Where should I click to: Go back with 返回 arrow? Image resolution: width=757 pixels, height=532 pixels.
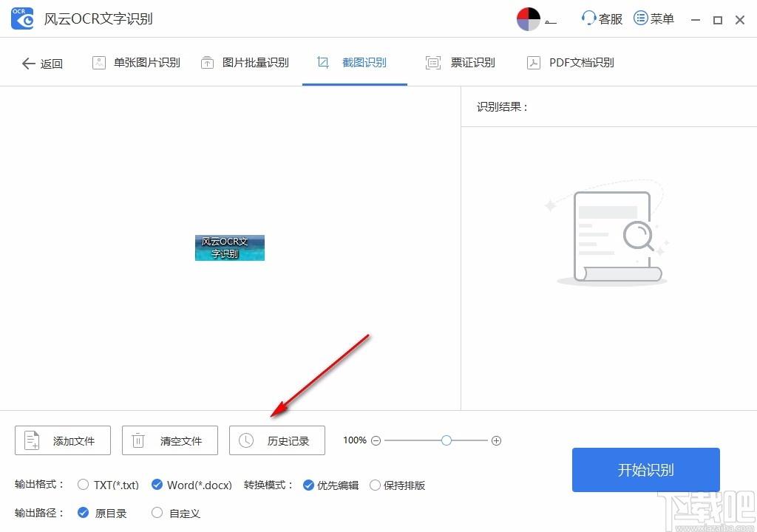point(42,64)
